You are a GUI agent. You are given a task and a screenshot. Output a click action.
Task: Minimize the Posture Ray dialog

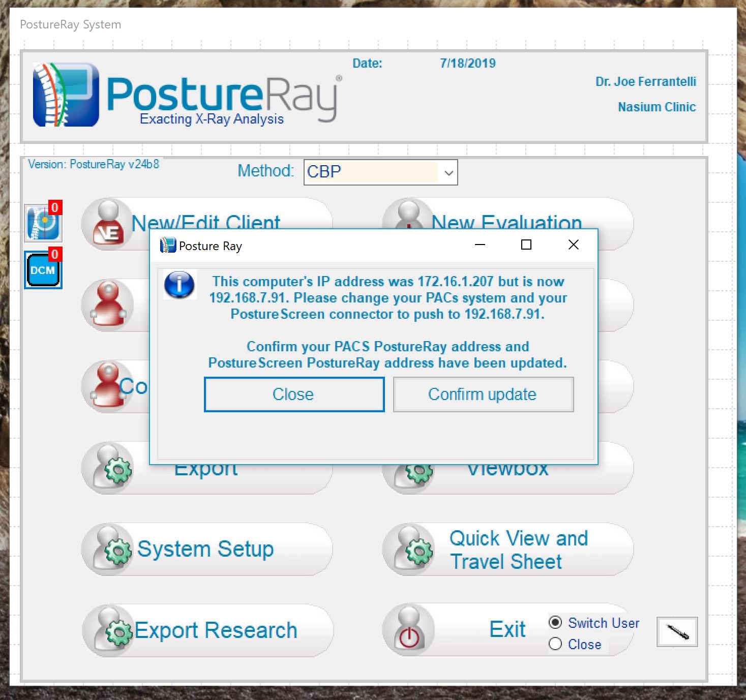[480, 245]
